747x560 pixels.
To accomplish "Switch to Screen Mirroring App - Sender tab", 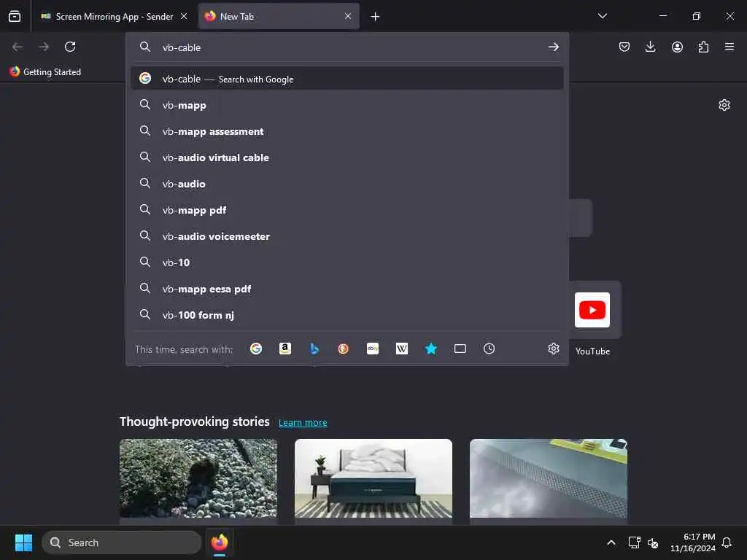I will click(114, 17).
